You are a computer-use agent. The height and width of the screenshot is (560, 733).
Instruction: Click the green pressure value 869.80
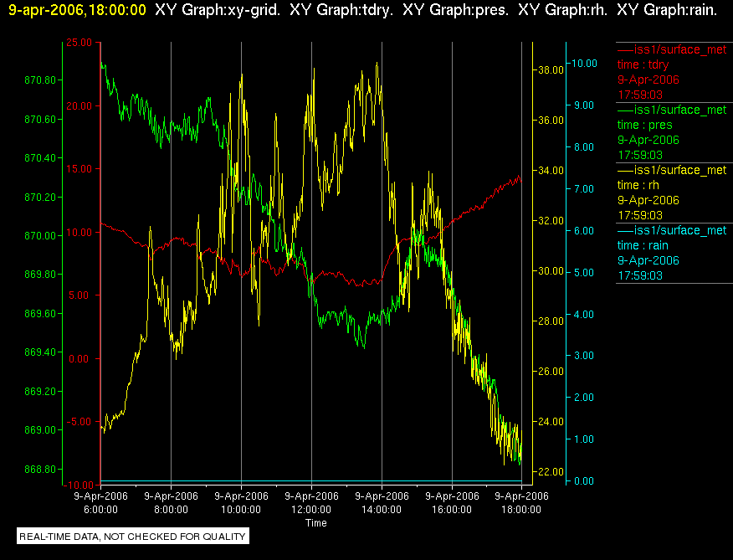tap(39, 275)
